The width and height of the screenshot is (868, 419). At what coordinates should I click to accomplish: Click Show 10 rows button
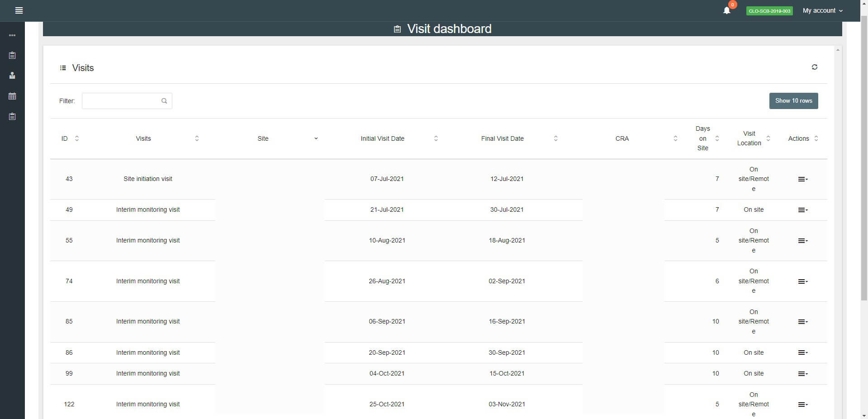[793, 101]
